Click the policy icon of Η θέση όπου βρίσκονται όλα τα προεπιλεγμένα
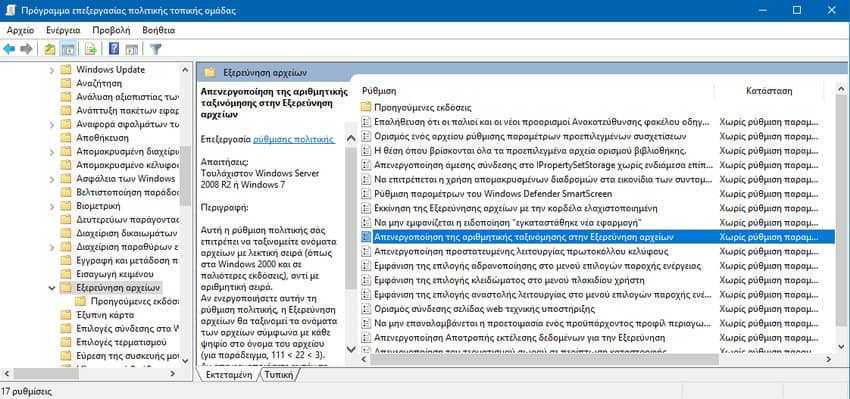The width and height of the screenshot is (850, 399). [366, 150]
